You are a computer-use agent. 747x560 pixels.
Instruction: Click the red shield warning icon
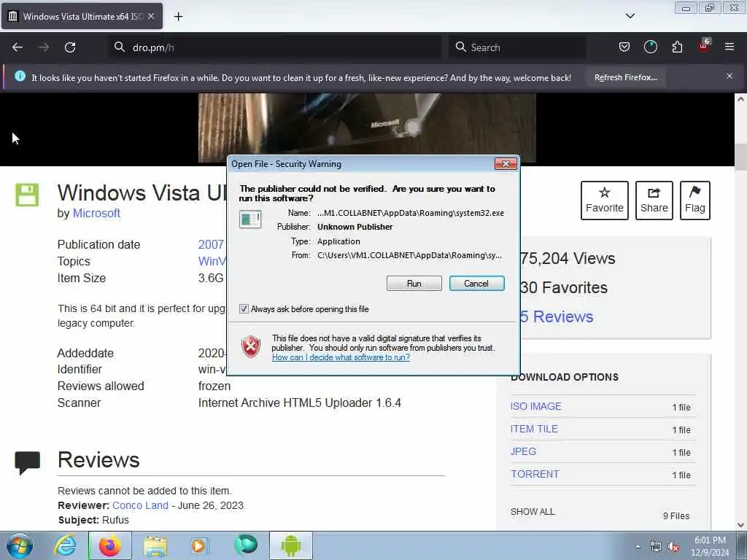pyautogui.click(x=251, y=346)
